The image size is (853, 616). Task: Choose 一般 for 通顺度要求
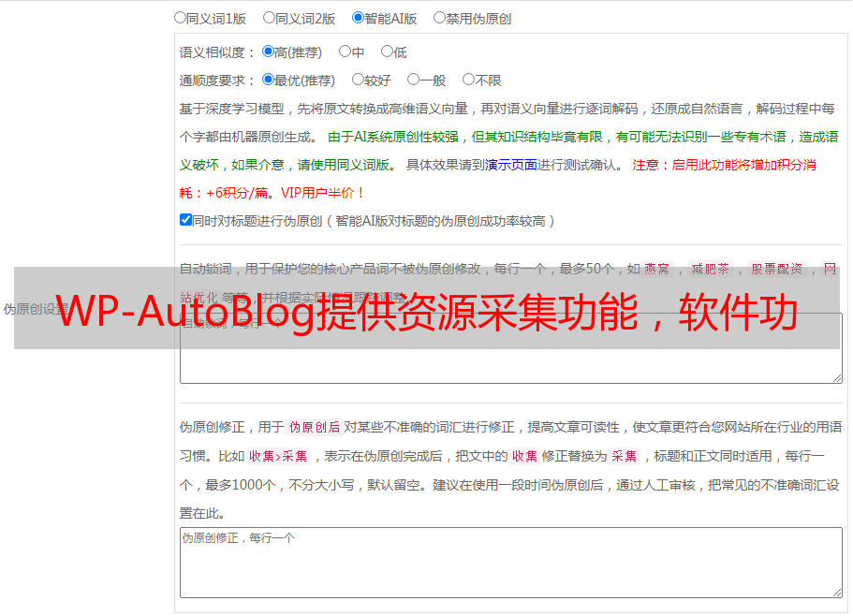pyautogui.click(x=413, y=80)
